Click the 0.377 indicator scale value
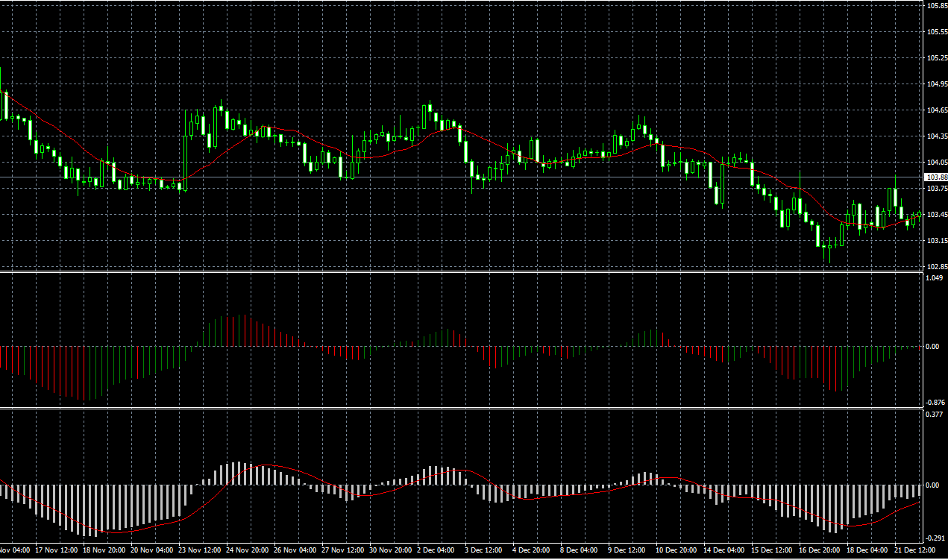This screenshot has height=560, width=948. [935, 414]
